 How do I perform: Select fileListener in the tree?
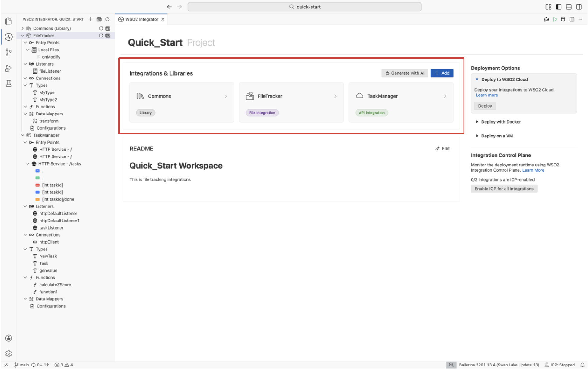[x=50, y=71]
